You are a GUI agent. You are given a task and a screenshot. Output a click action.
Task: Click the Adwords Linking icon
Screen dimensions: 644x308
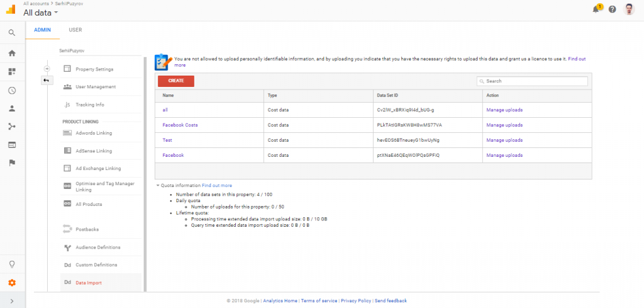(x=67, y=133)
